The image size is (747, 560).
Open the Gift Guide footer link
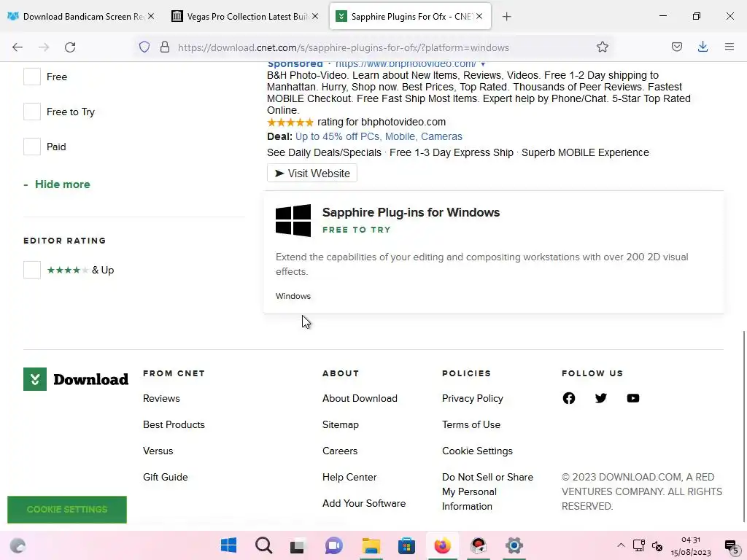166,477
